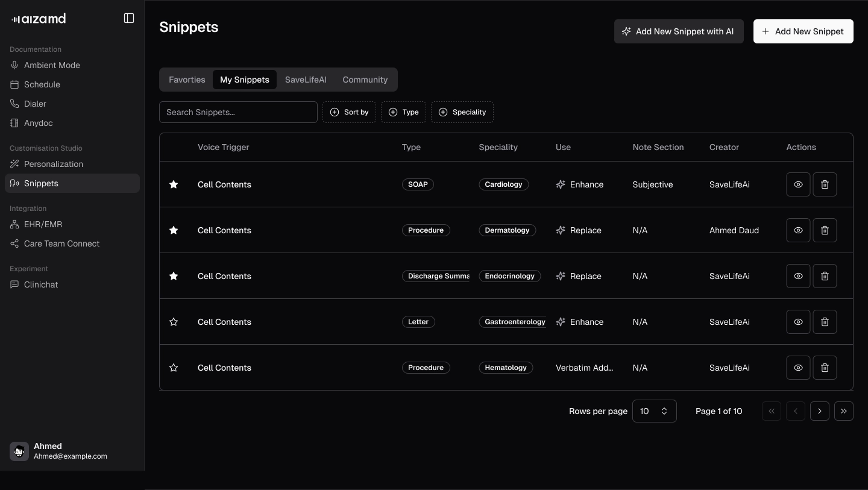The width and height of the screenshot is (868, 490).
Task: Jump to the first page
Action: pyautogui.click(x=772, y=411)
